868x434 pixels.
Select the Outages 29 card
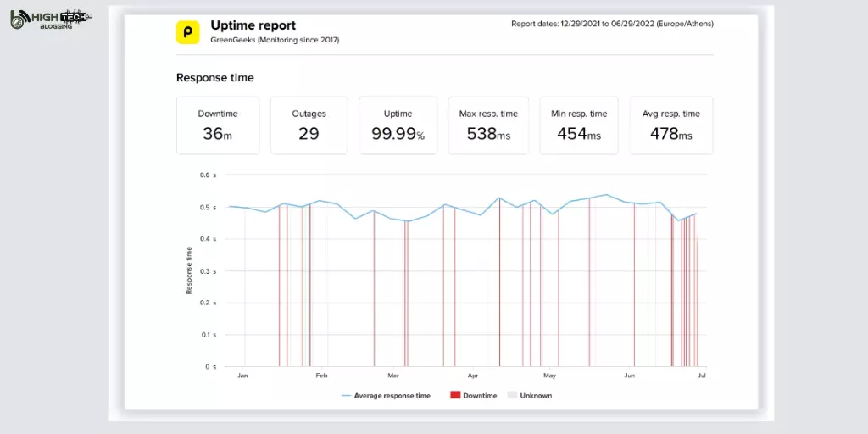pos(309,125)
